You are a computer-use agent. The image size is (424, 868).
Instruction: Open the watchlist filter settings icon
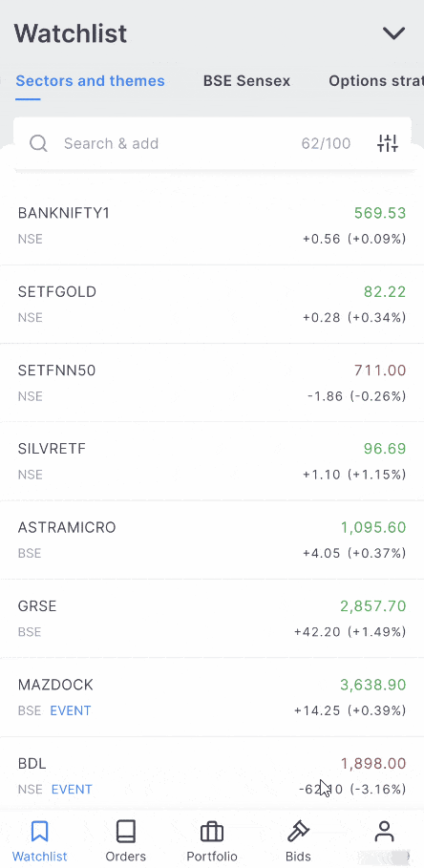388,143
